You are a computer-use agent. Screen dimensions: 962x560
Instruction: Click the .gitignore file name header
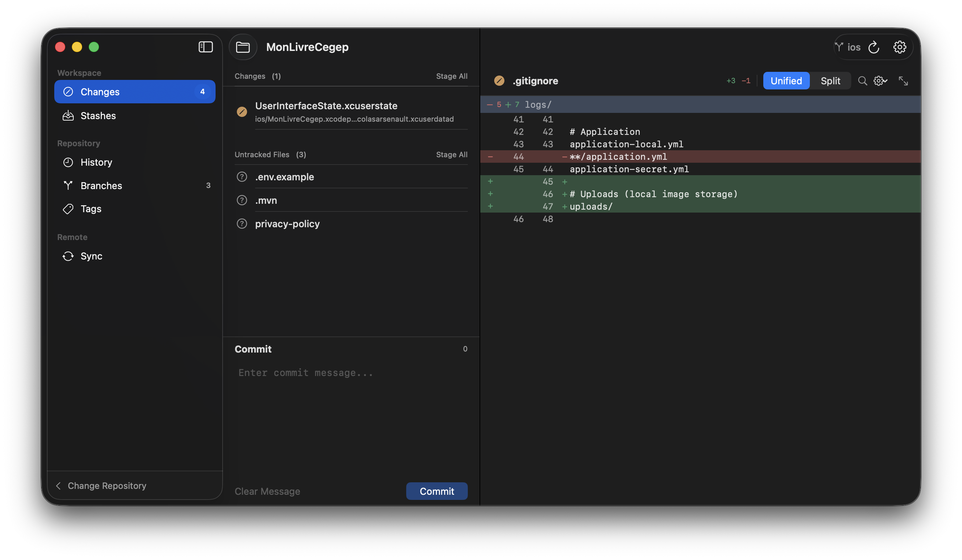point(535,81)
